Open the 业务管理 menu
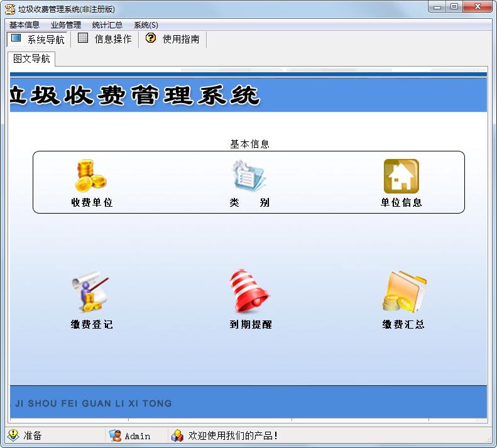This screenshot has width=497, height=448. (x=66, y=25)
